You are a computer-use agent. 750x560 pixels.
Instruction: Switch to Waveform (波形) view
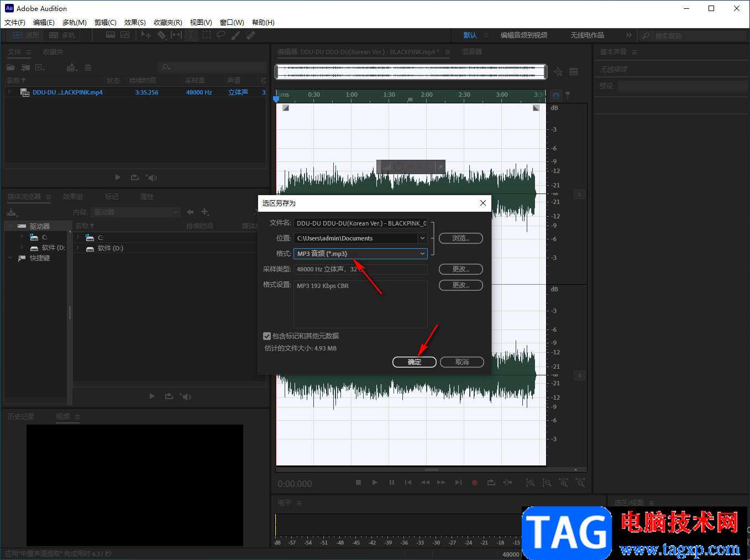pos(26,35)
